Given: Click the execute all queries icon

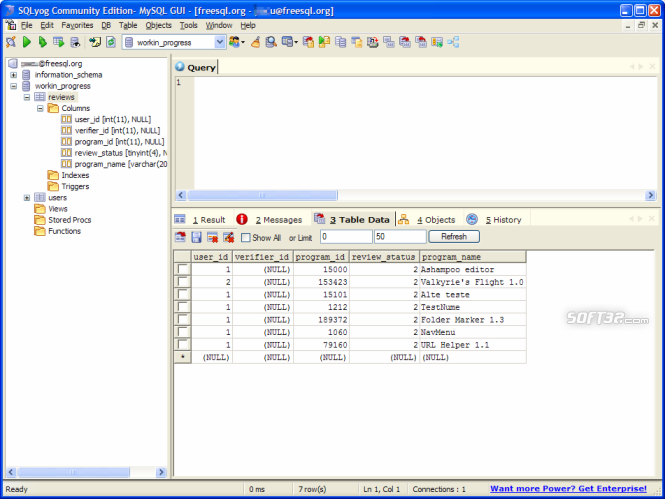Looking at the screenshot, I should (x=42, y=42).
